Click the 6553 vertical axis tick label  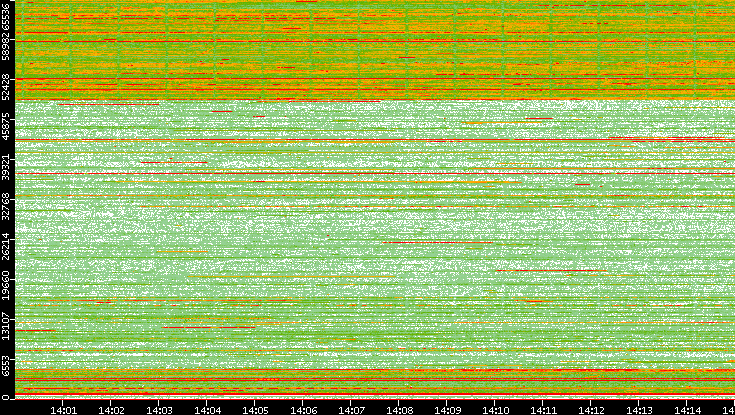(7, 367)
